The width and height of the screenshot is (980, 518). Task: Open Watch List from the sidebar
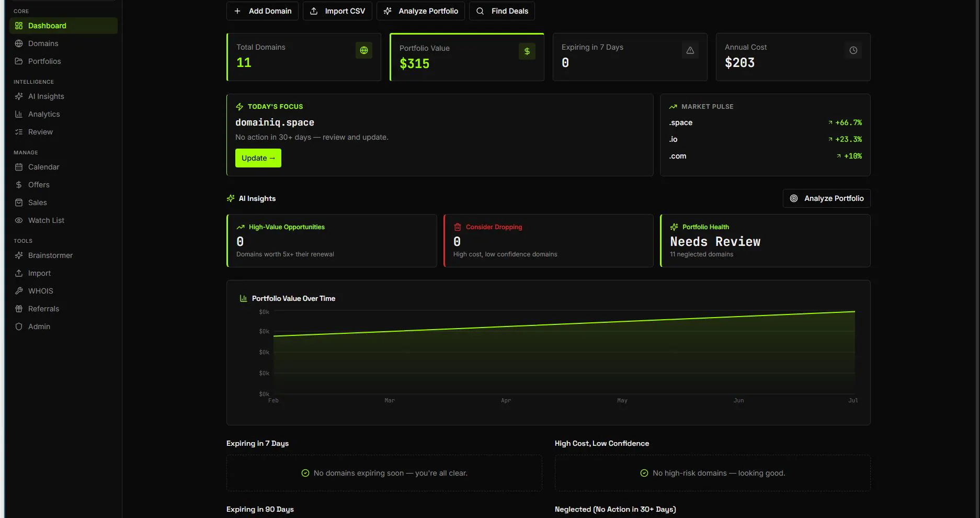click(x=63, y=220)
